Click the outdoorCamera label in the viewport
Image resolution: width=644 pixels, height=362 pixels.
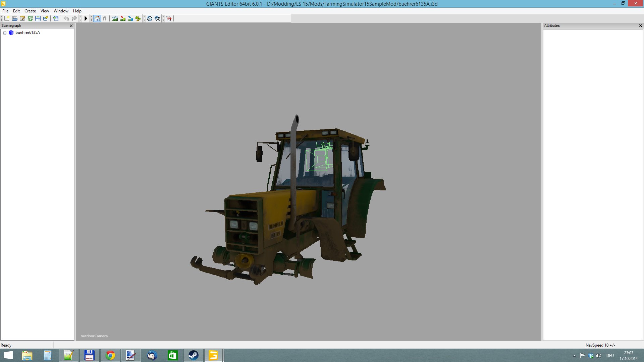(94, 336)
